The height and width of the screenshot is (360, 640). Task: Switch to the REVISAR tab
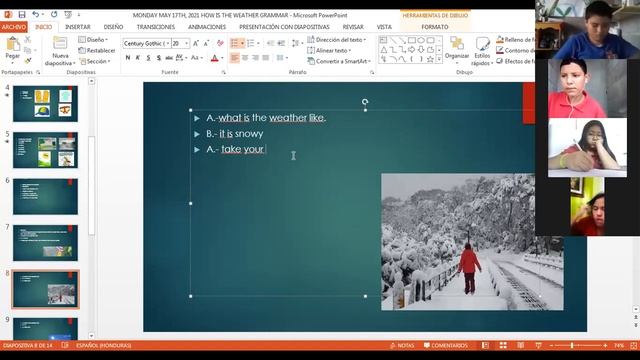pos(353,27)
